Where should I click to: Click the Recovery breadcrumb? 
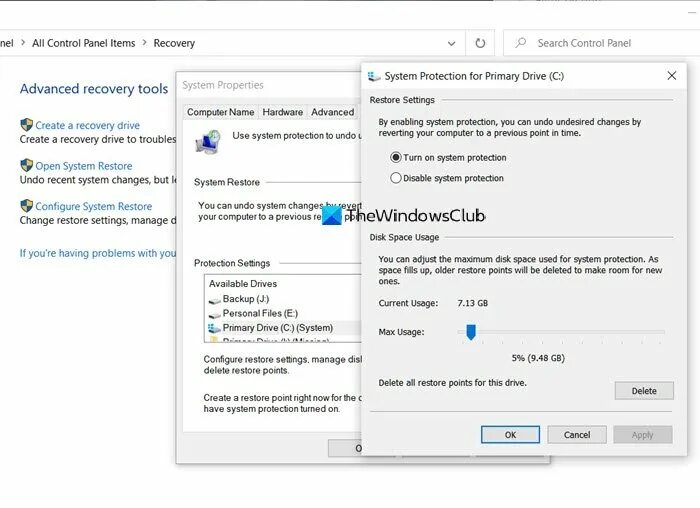(174, 43)
